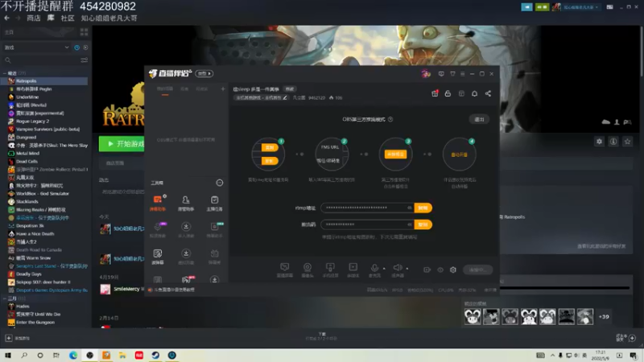Click the Steam library grid view icon
This screenshot has width=644, height=362.
(85, 32)
